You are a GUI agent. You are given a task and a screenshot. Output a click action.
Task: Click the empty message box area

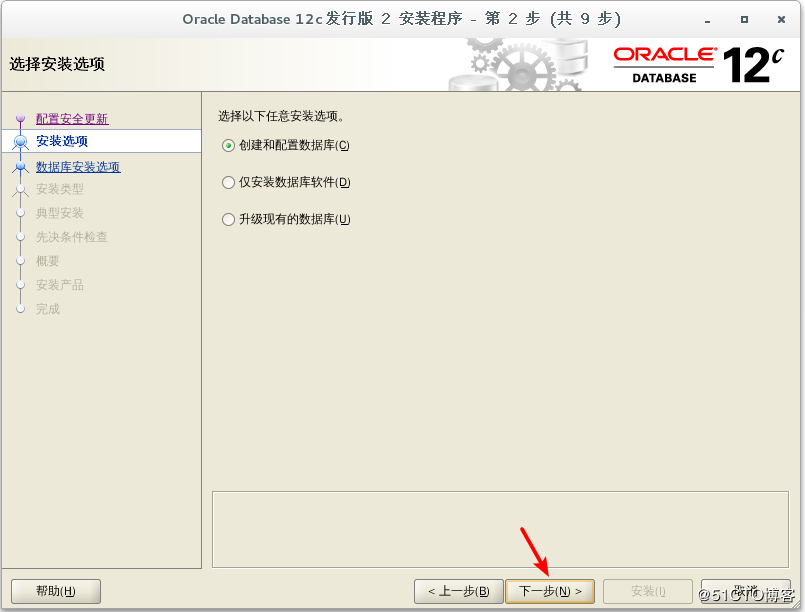[500, 529]
